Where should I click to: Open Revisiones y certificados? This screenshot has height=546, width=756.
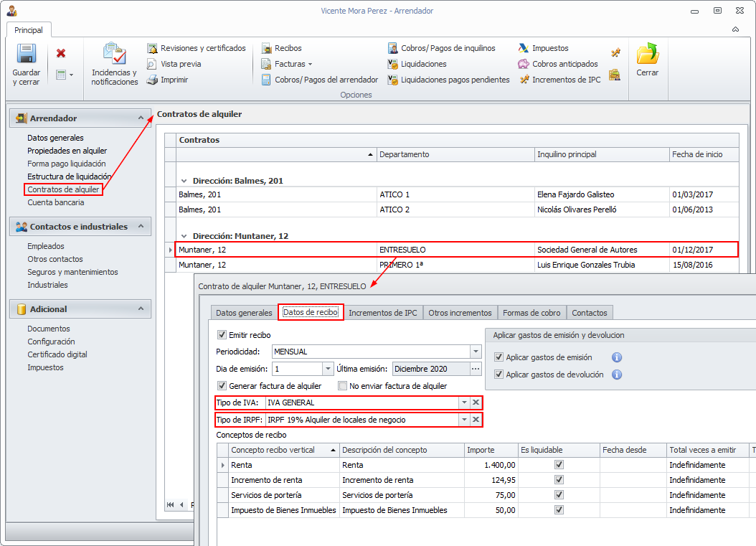tap(197, 48)
